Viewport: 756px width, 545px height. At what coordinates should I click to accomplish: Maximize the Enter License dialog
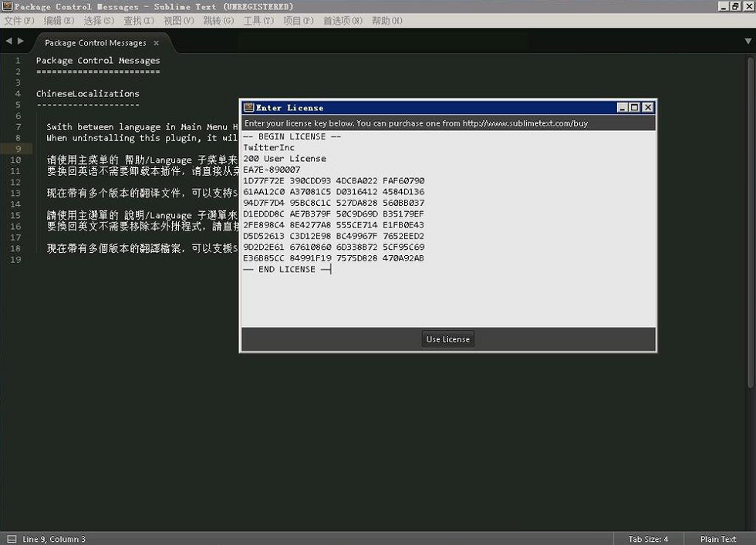tap(634, 107)
